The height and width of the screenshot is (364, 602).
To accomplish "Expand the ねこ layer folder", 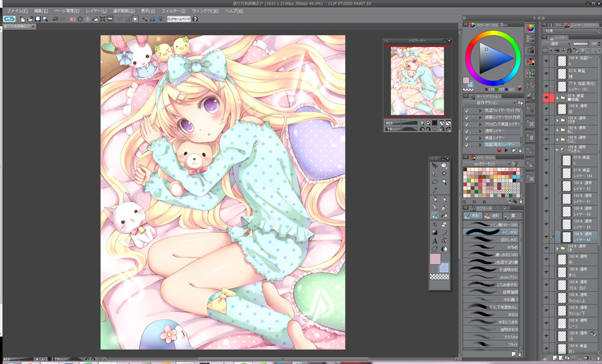I will 558,130.
